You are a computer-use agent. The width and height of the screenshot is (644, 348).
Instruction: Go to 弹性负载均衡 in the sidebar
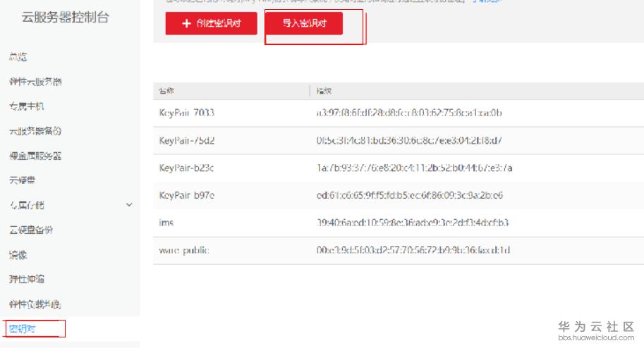pos(35,304)
